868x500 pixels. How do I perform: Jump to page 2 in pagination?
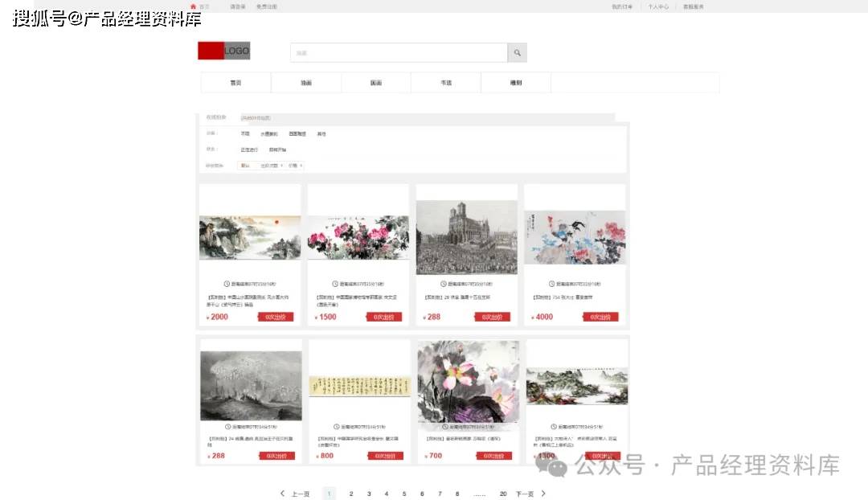pyautogui.click(x=351, y=494)
